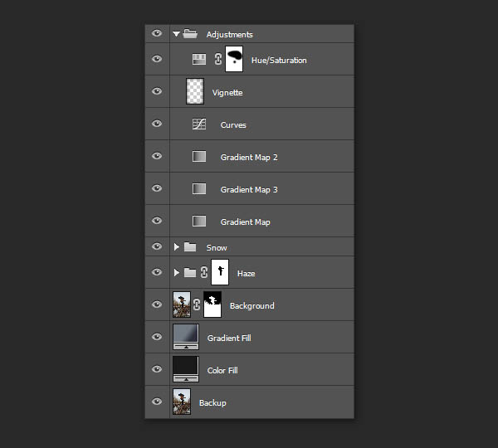Click the link icon on Background layer
498x448 pixels.
click(x=197, y=305)
